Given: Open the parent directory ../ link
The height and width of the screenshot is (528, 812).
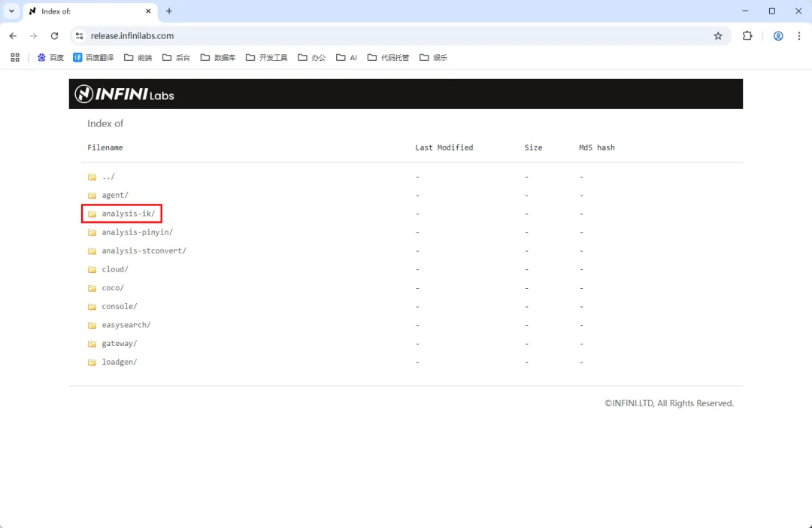Looking at the screenshot, I should (108, 177).
